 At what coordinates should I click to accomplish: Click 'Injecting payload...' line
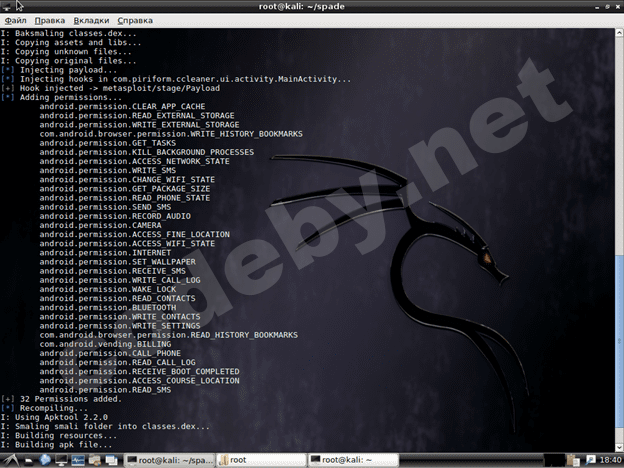[59, 70]
